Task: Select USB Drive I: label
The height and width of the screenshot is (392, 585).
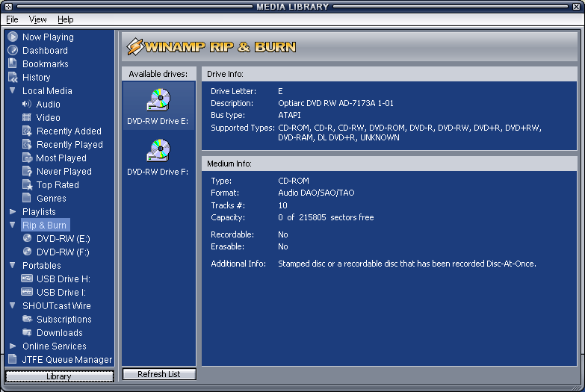Action: tap(61, 292)
